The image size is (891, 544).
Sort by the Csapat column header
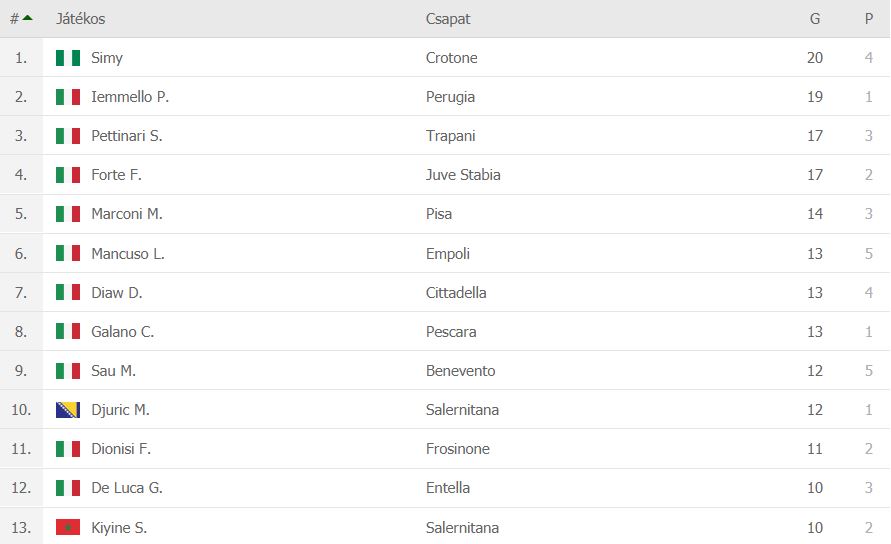448,19
